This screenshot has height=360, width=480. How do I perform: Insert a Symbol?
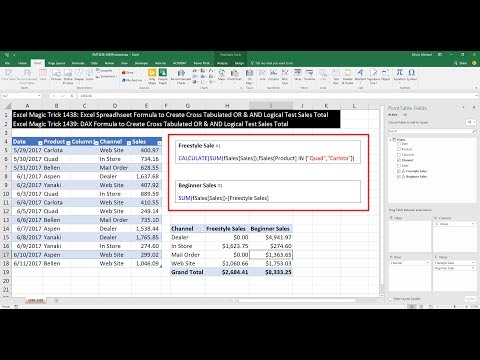click(412, 75)
